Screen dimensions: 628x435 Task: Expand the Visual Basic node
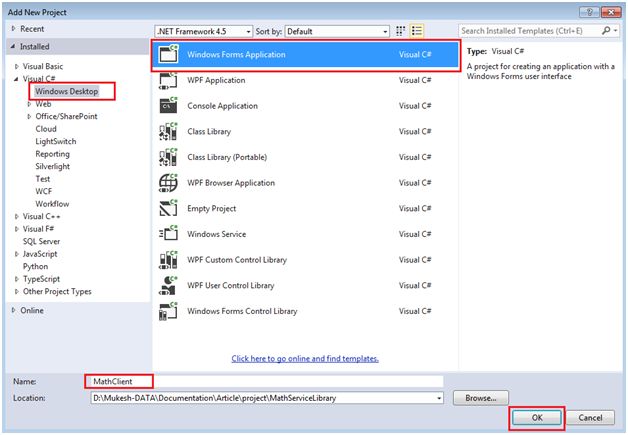coord(16,66)
